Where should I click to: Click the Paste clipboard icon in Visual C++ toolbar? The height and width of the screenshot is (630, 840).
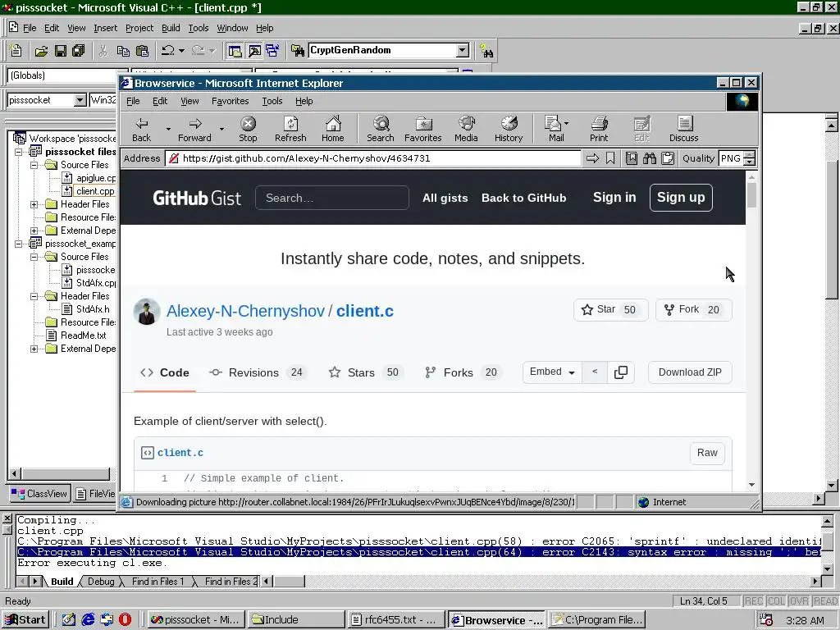click(x=142, y=51)
